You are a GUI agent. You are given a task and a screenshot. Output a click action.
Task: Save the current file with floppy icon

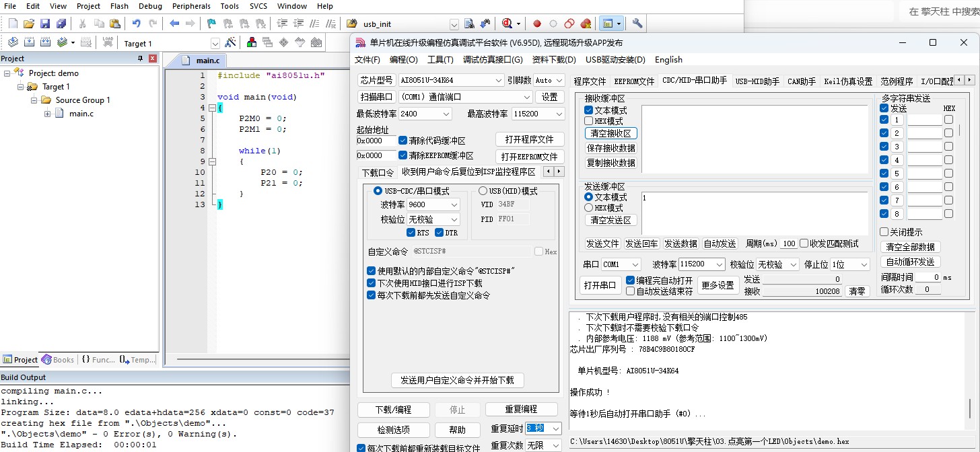tap(45, 24)
